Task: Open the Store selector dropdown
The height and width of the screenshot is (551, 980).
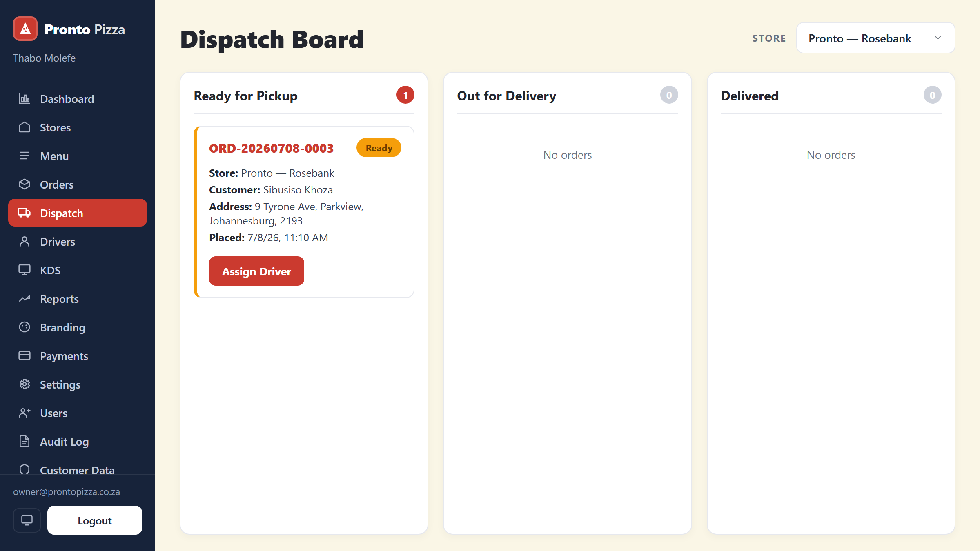Action: click(x=875, y=38)
